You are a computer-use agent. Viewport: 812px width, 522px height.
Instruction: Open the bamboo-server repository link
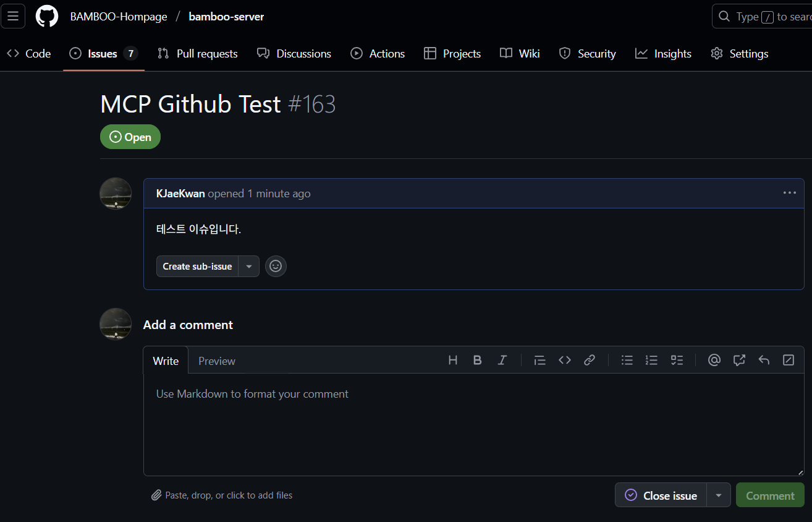pos(226,17)
